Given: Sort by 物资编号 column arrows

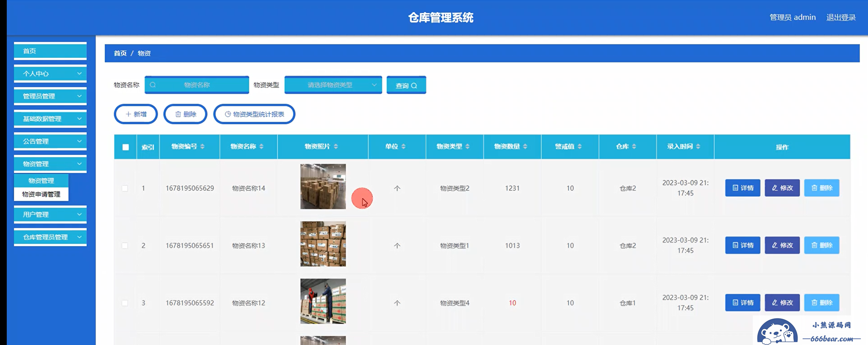Looking at the screenshot, I should (202, 146).
